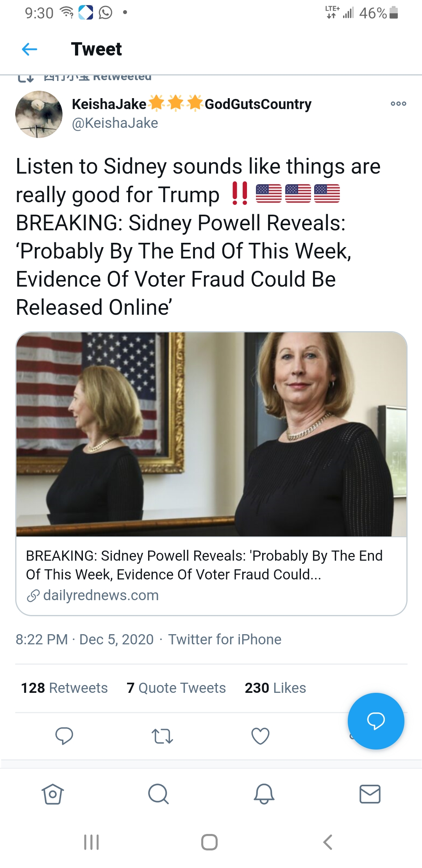View the 7 Quote Tweets list
The image size is (422, 868).
[x=176, y=688]
